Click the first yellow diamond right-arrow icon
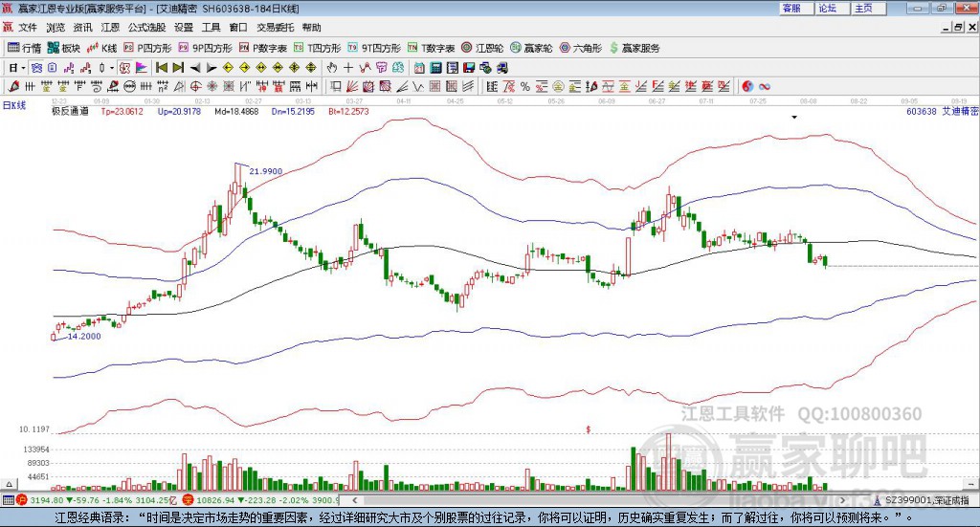The height and width of the screenshot is (527, 980). tap(244, 68)
